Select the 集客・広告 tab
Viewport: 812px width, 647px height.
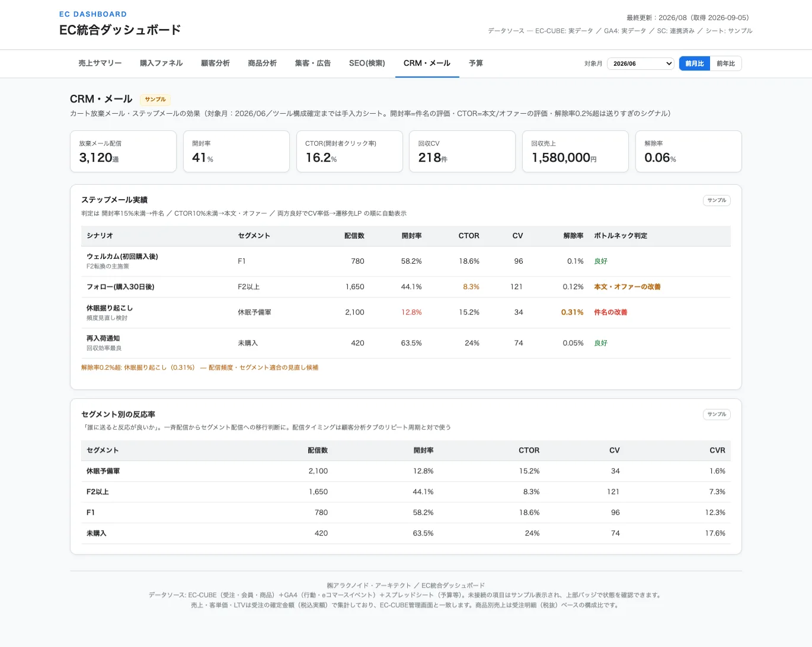pyautogui.click(x=312, y=63)
